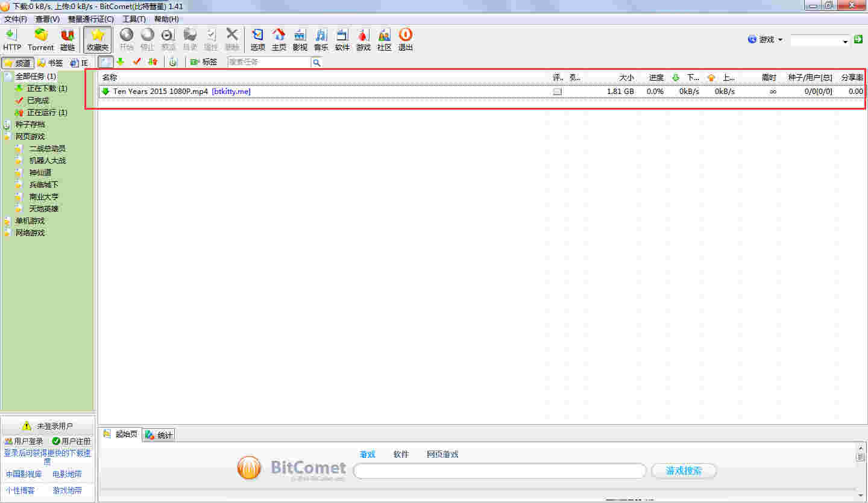Open the Torrent file toolbar icon
The width and height of the screenshot is (868, 503).
tap(41, 40)
